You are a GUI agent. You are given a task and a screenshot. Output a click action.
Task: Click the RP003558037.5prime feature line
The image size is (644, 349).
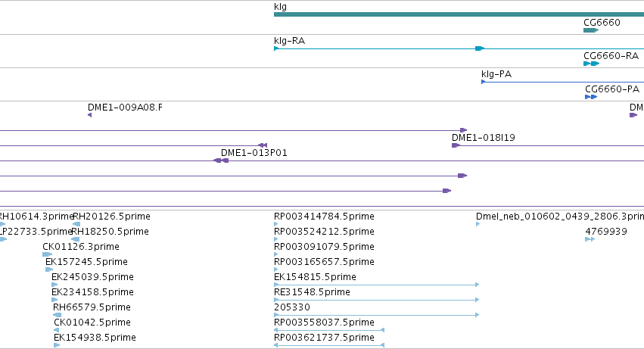(x=329, y=330)
